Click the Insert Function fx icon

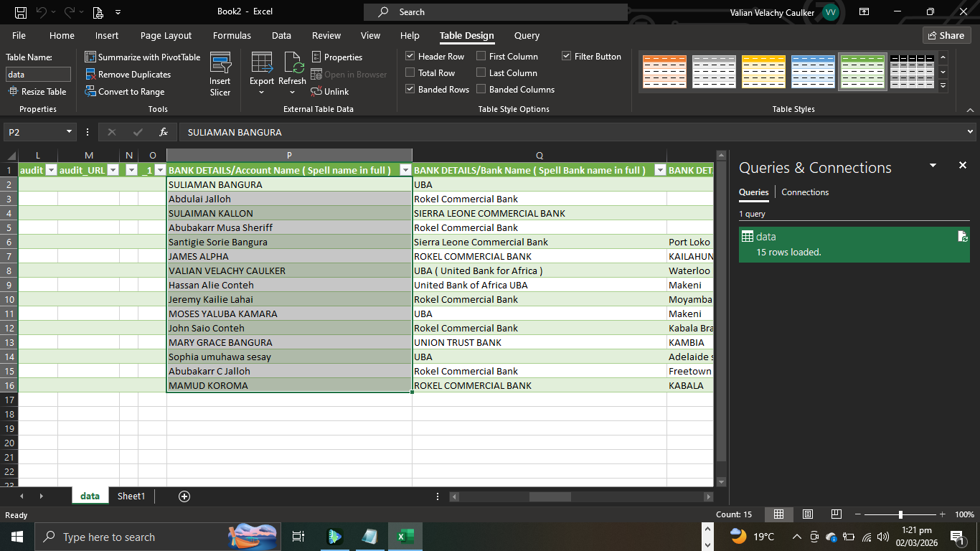164,132
